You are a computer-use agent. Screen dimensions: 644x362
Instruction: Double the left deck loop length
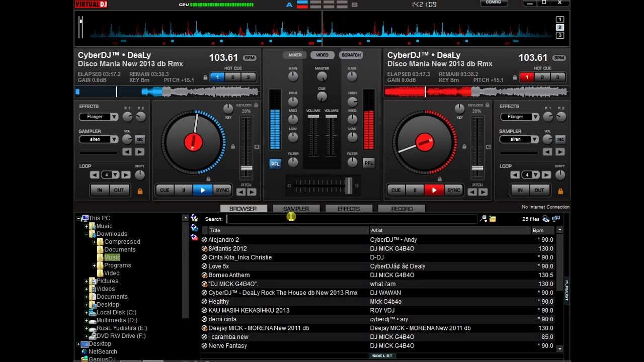(126, 175)
